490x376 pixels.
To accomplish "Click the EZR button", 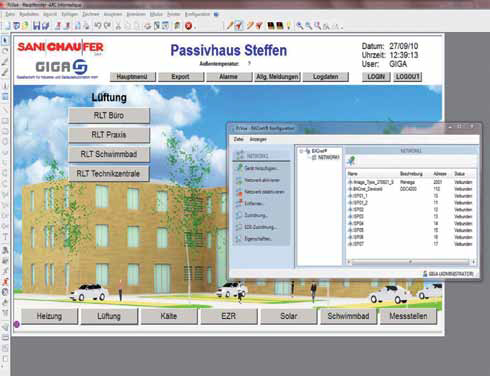I will (229, 316).
